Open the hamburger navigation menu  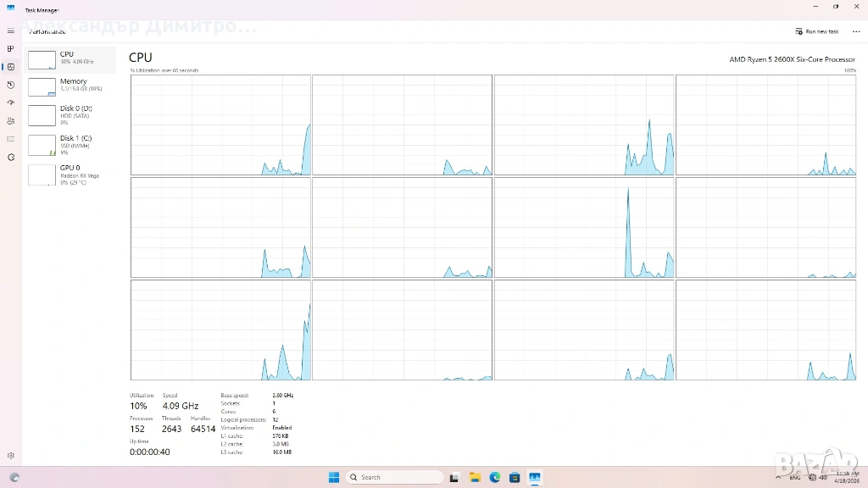click(x=10, y=30)
